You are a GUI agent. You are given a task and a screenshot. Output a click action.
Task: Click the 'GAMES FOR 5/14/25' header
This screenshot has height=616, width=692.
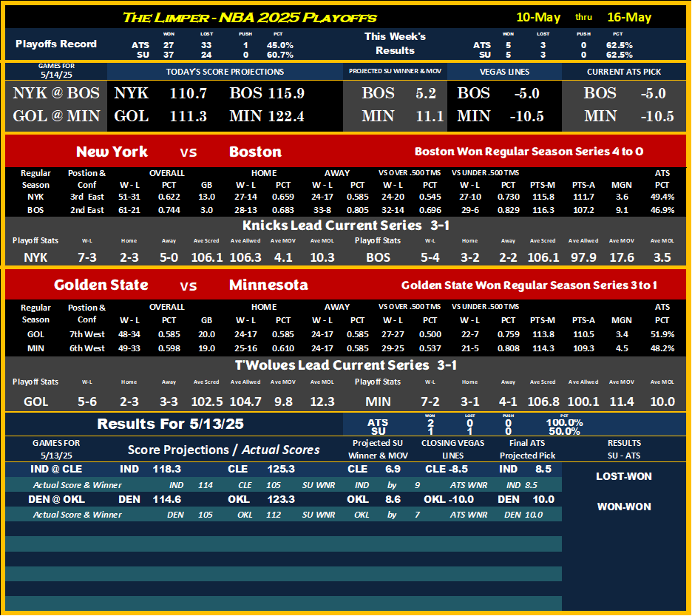(x=56, y=71)
